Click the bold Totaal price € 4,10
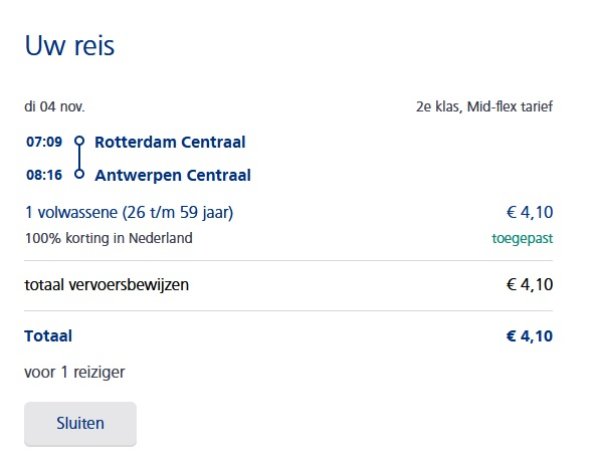600x466 pixels. (x=529, y=336)
